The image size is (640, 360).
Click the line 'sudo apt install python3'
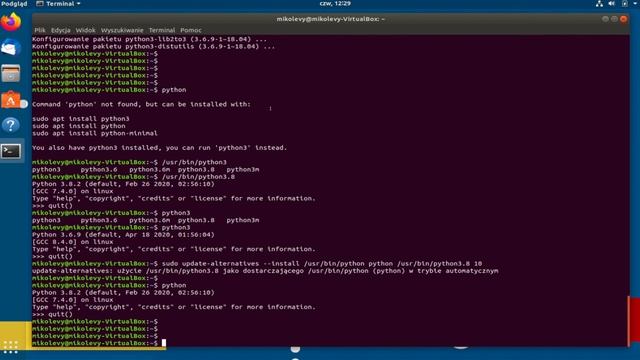point(81,119)
